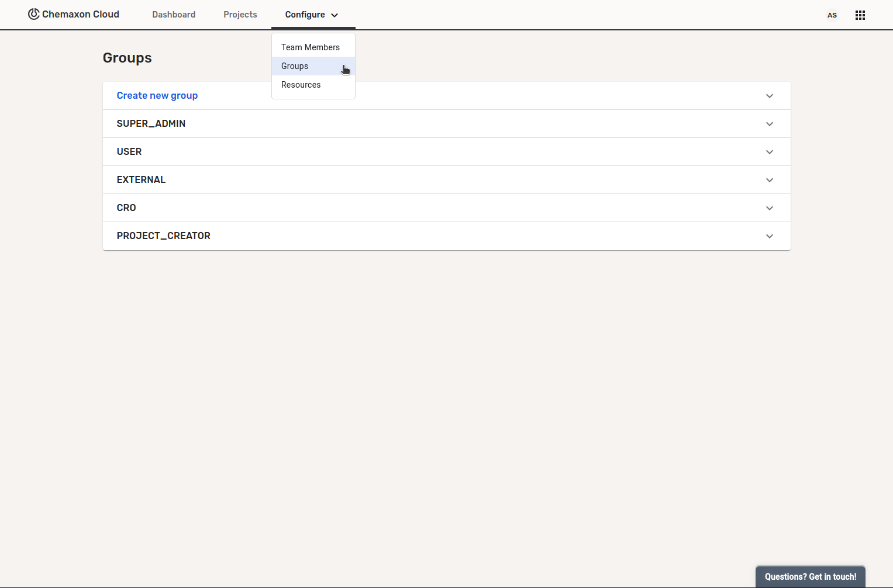Expand the USER group chevron
This screenshot has width=893, height=588.
769,152
